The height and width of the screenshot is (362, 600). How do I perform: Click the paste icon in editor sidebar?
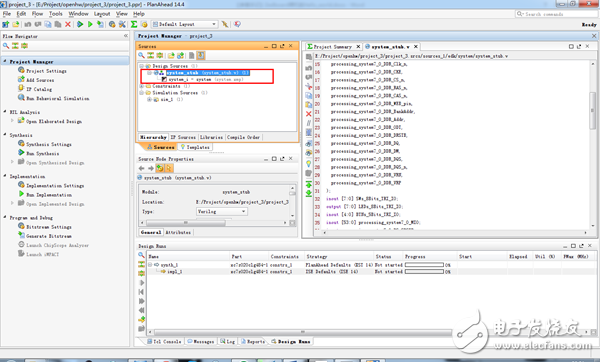click(309, 104)
